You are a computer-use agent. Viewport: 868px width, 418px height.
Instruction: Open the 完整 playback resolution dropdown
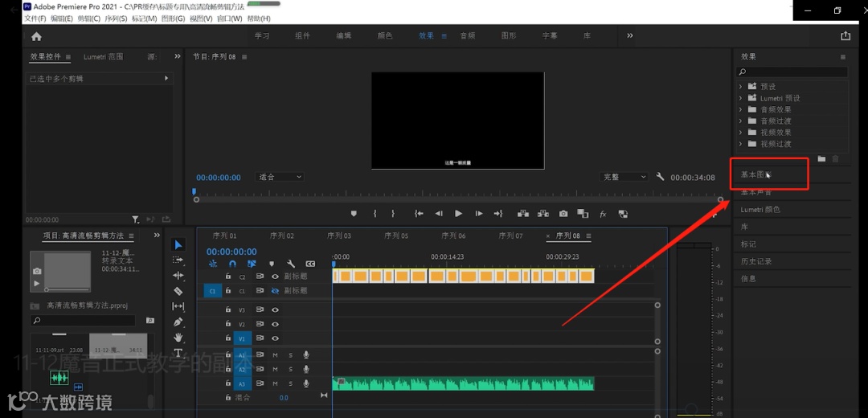pos(624,177)
